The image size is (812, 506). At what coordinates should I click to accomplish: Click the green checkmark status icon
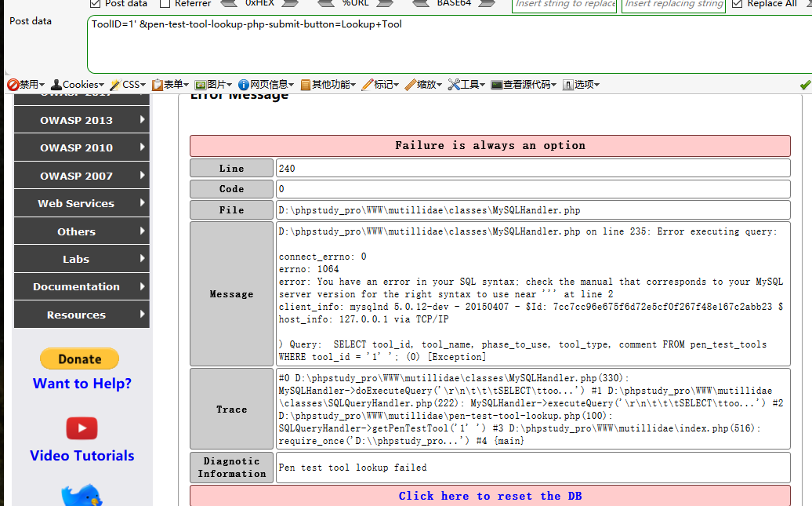coord(805,85)
